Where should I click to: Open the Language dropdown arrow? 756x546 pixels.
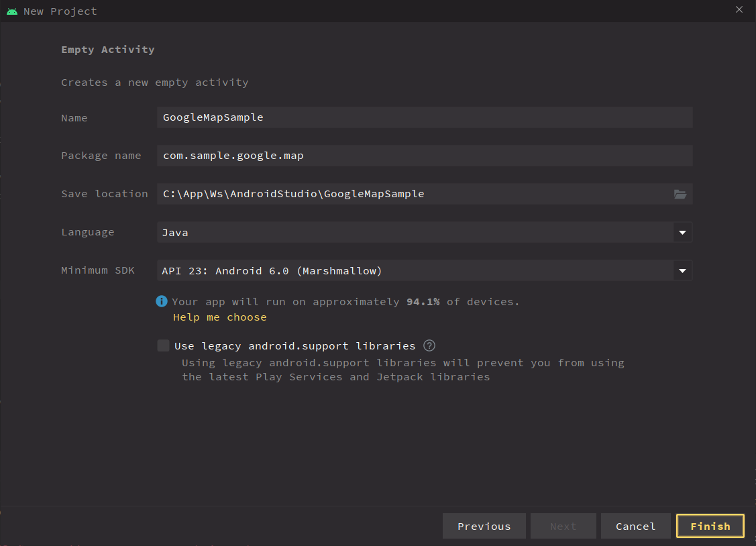pos(682,232)
